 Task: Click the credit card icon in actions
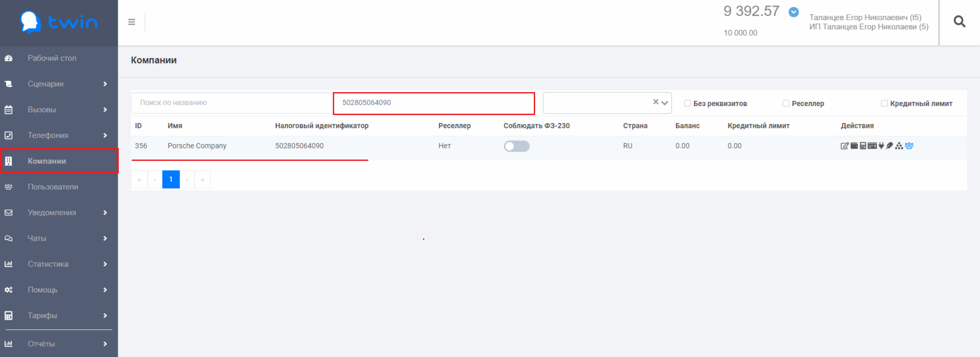point(872,146)
